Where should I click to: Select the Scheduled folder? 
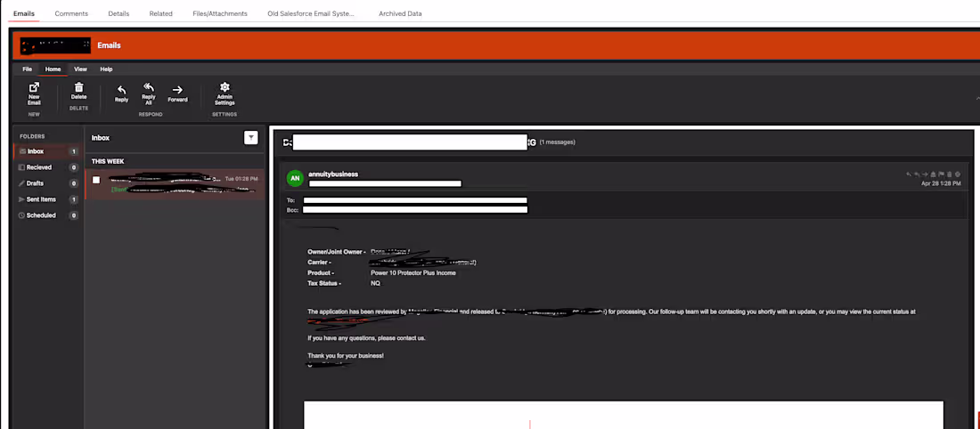click(47, 215)
